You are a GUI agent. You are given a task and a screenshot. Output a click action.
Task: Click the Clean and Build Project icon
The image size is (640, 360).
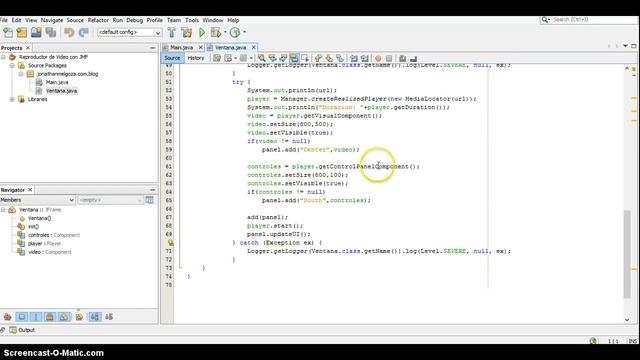pos(187,32)
